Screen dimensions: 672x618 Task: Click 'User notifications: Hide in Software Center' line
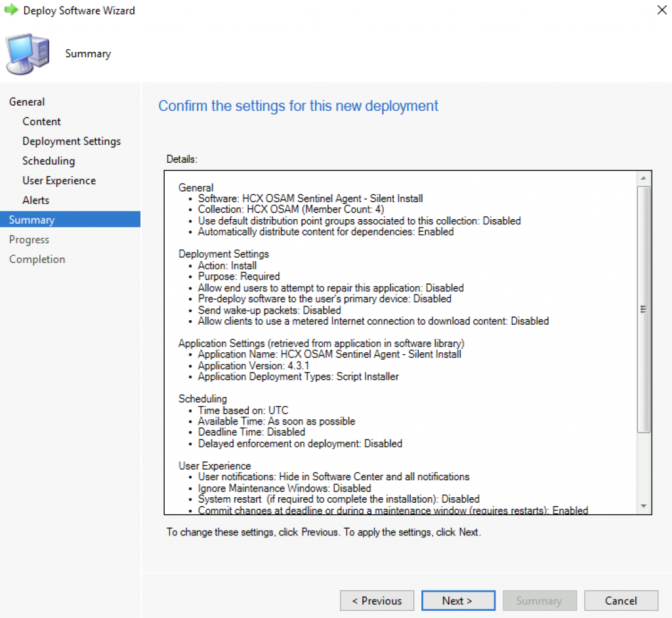point(333,476)
